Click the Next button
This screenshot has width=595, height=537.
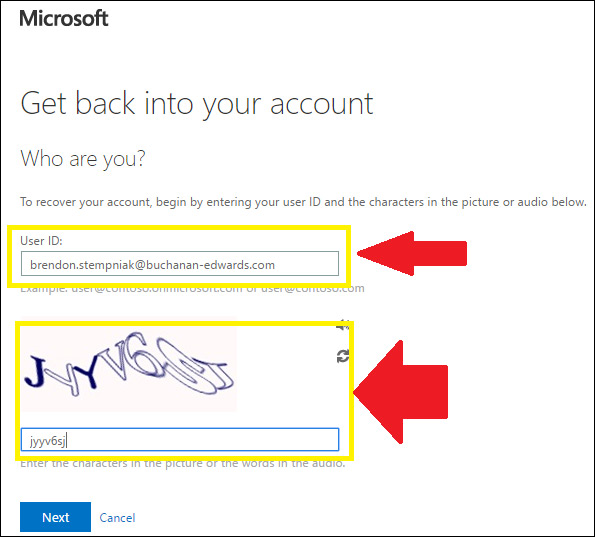[x=55, y=517]
